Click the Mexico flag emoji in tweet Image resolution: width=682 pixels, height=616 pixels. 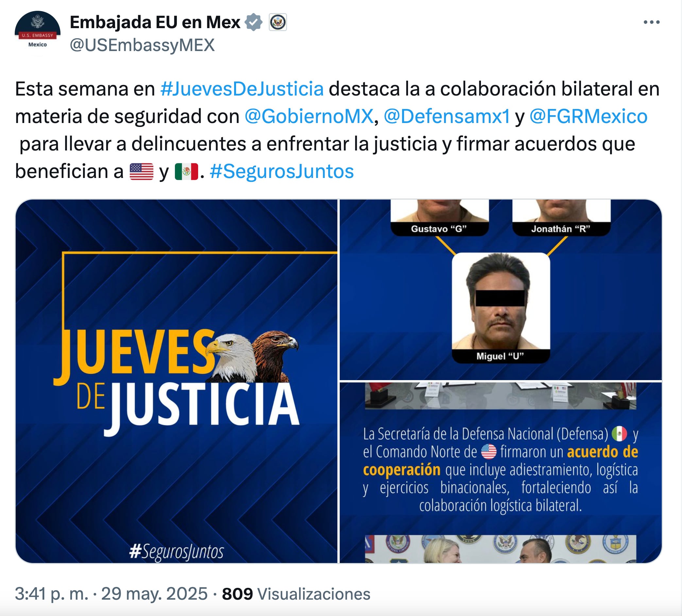pos(186,171)
